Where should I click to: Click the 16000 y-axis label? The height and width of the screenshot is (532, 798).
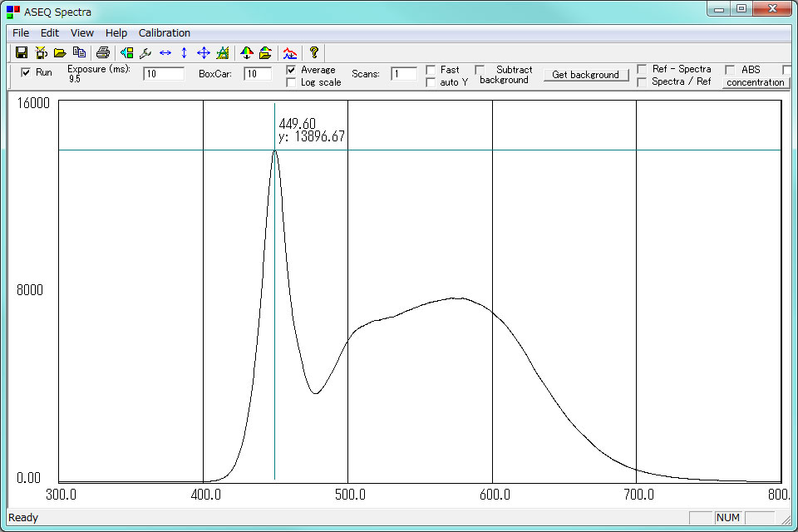pos(33,103)
